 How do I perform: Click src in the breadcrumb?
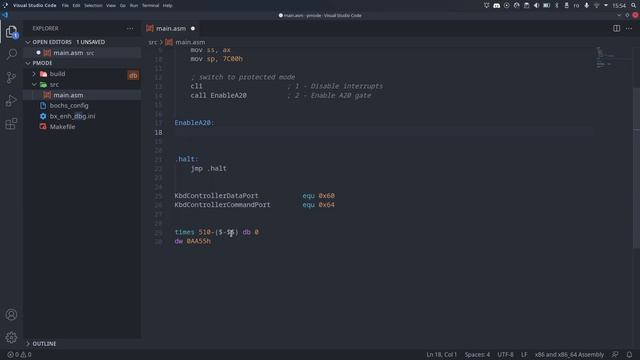click(x=152, y=42)
